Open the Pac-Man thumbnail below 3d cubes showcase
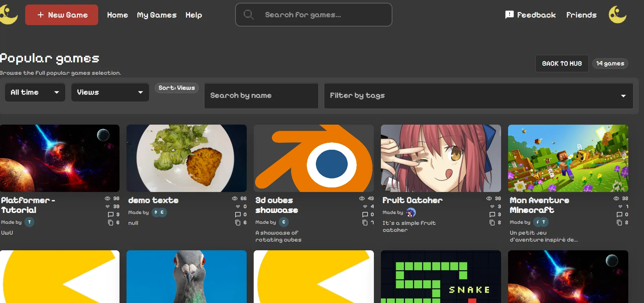 [314, 276]
